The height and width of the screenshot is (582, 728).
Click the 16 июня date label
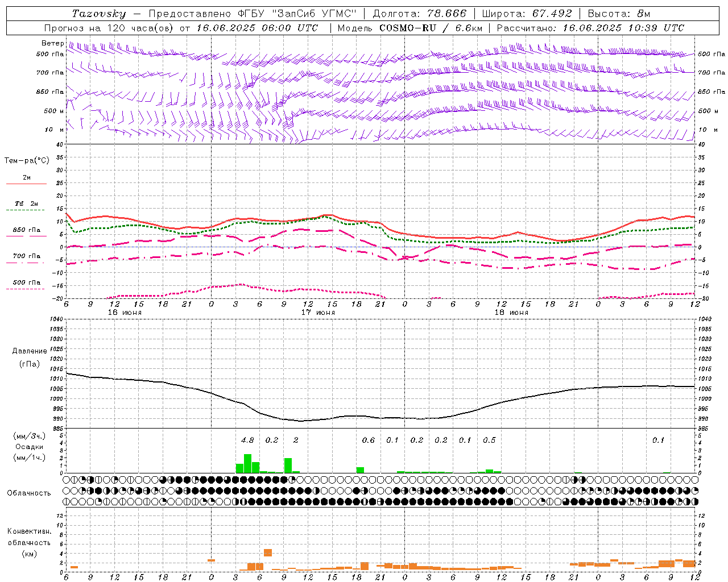tap(125, 313)
